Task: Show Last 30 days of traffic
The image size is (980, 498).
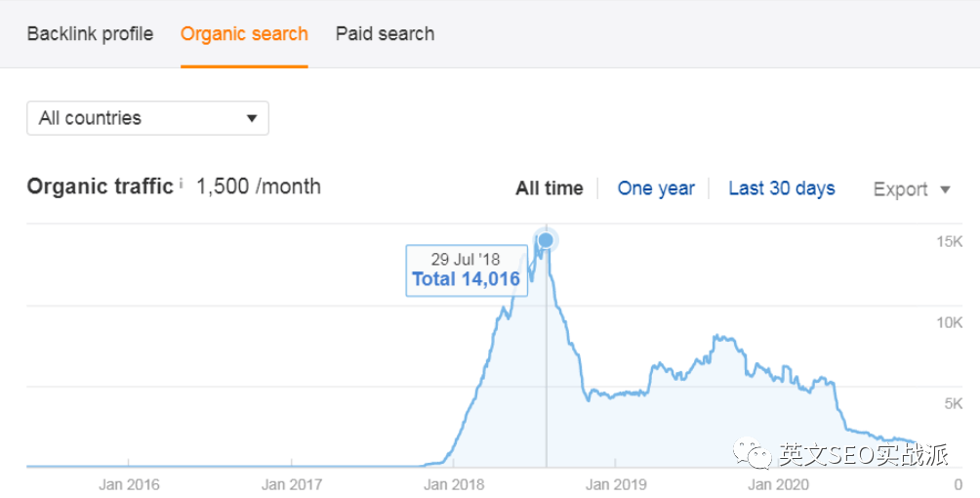Action: (782, 188)
